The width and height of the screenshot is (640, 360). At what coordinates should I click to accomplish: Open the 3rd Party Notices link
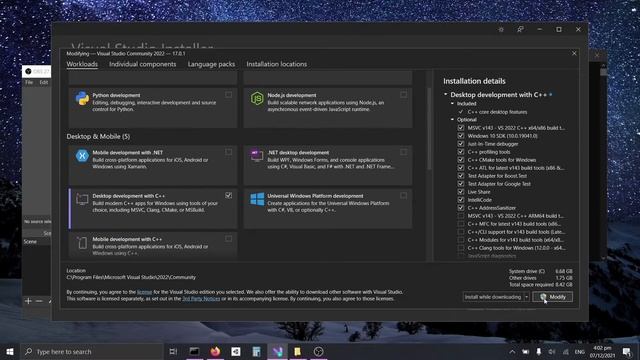201,299
